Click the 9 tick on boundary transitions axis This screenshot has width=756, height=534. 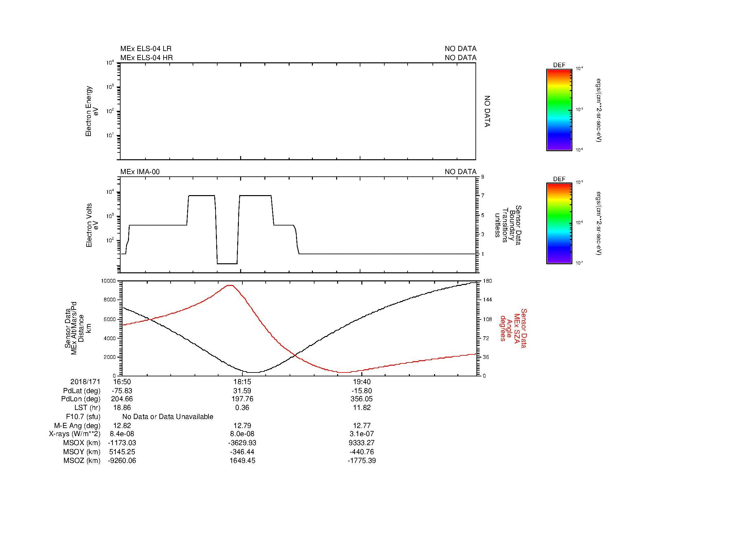483,177
